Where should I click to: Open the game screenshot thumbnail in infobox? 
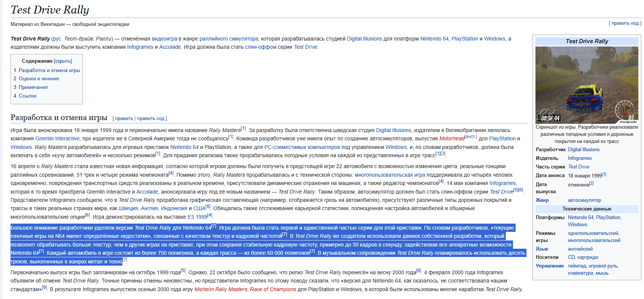[x=587, y=85]
